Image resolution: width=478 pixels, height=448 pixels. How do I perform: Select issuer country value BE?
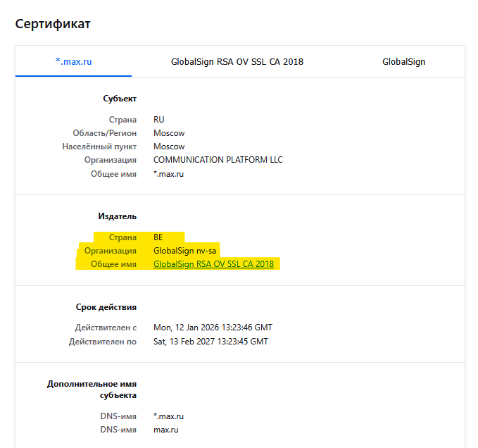(x=158, y=237)
